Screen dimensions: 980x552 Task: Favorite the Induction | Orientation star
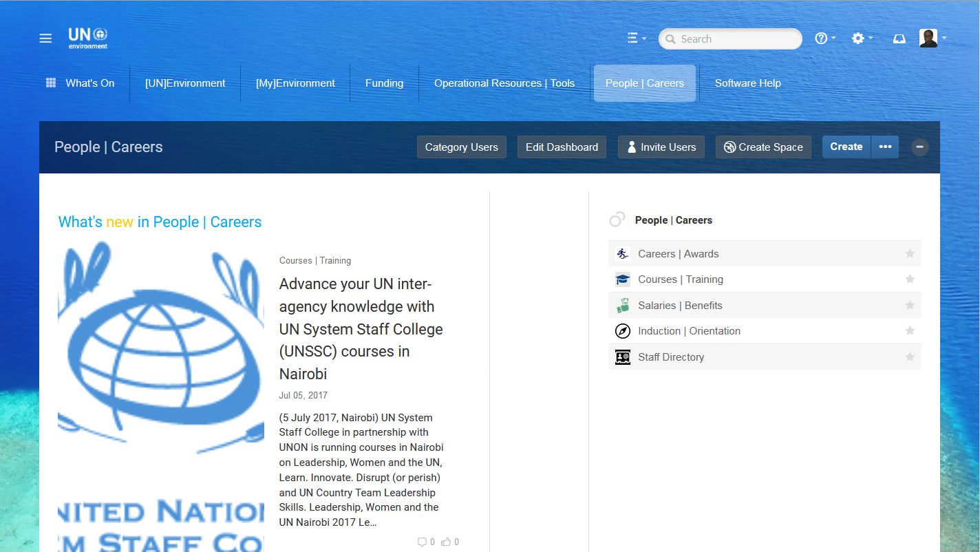point(910,330)
